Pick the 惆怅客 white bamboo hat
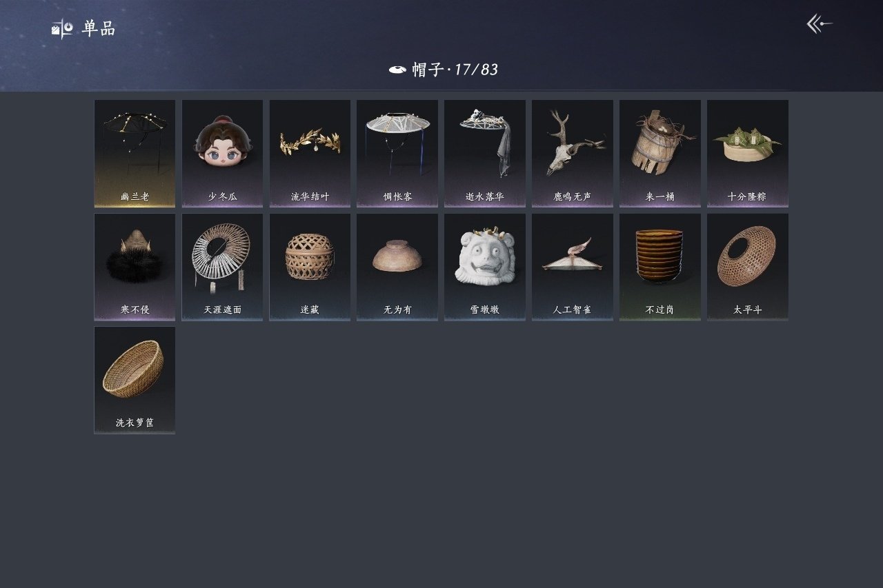 coord(397,154)
